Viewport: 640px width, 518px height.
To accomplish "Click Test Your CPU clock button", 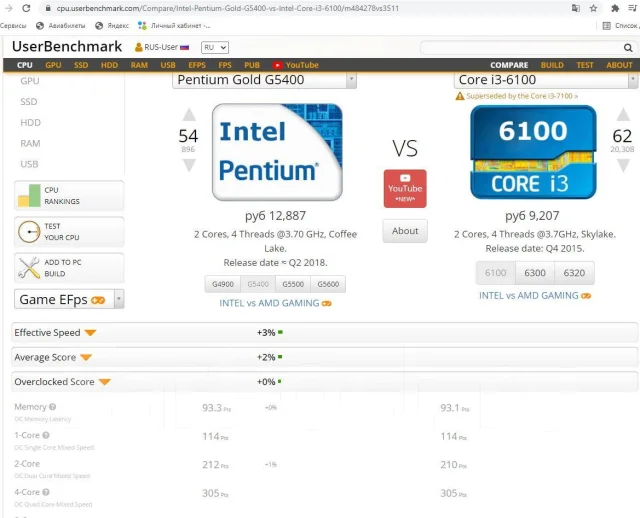I will [x=69, y=232].
